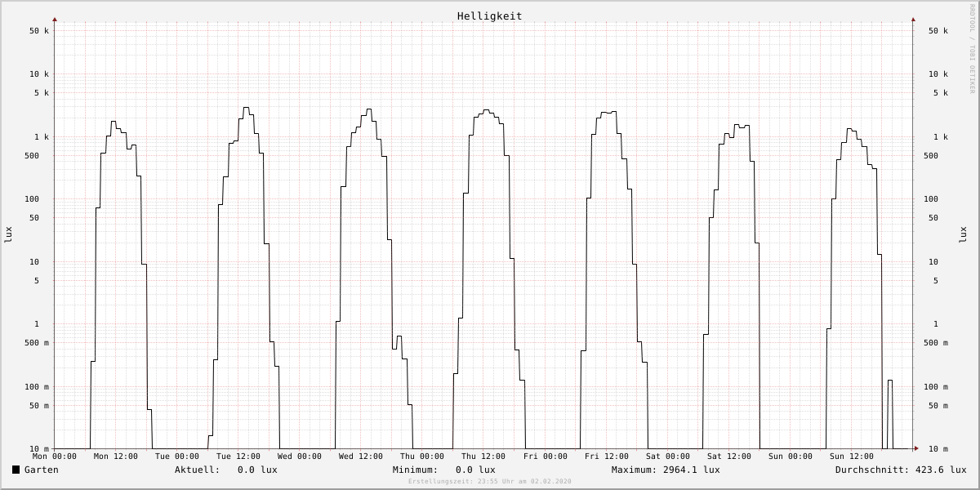Click the "Minimum: 0.0 lux" value
980x490 pixels.
coord(444,470)
